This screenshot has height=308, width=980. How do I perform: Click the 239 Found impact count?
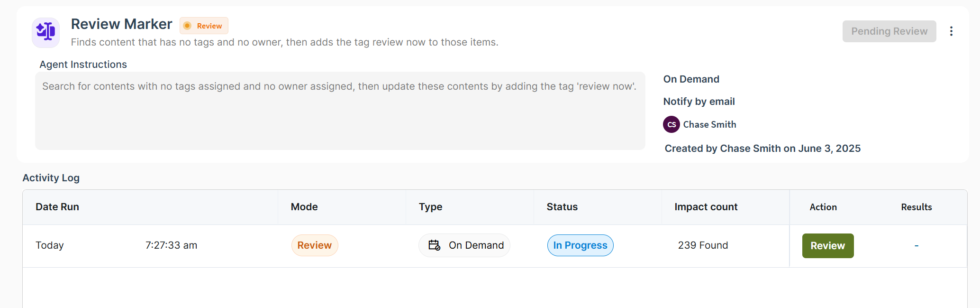tap(703, 245)
